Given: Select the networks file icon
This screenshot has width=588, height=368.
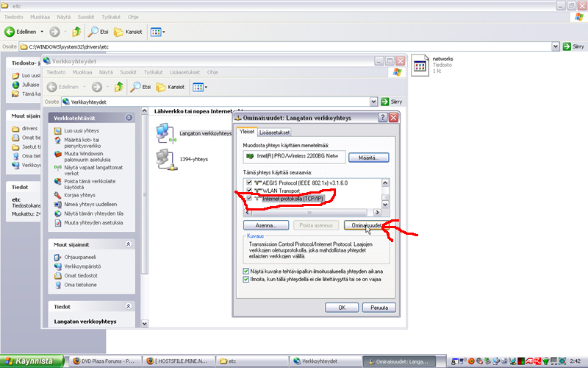Looking at the screenshot, I should pyautogui.click(x=421, y=66).
